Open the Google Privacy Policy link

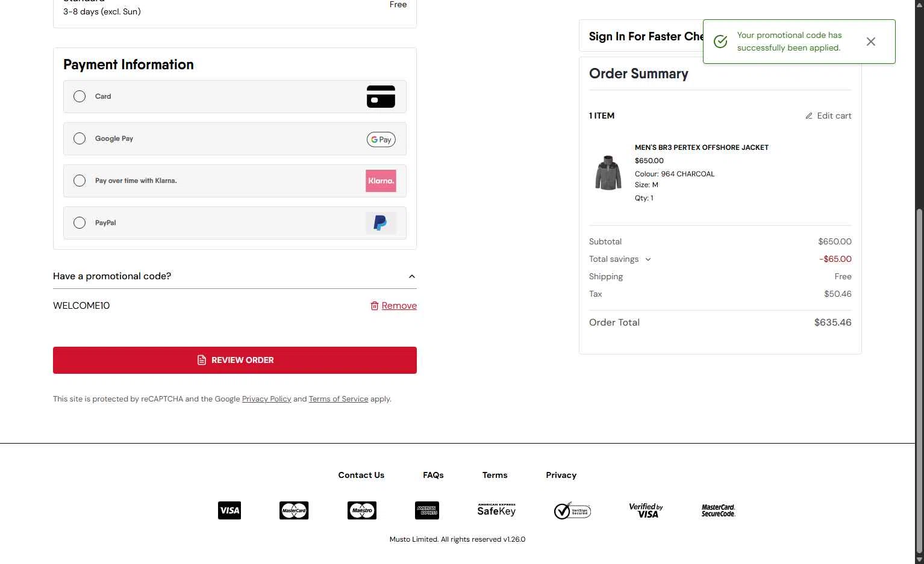point(266,399)
